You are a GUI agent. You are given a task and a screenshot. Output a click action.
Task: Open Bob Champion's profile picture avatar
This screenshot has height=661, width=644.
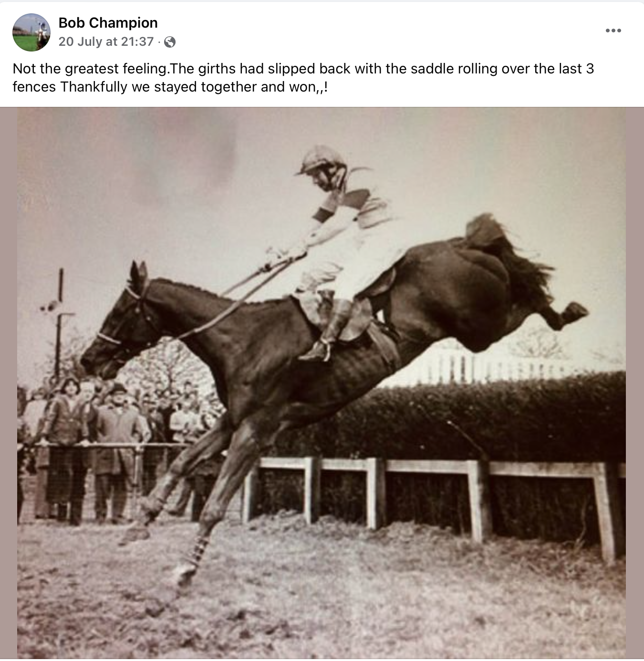[x=31, y=32]
